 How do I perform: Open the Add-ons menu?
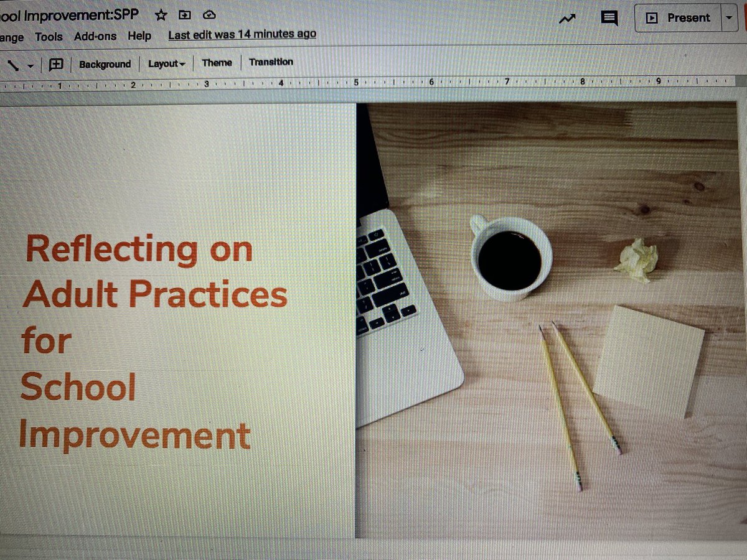(95, 37)
